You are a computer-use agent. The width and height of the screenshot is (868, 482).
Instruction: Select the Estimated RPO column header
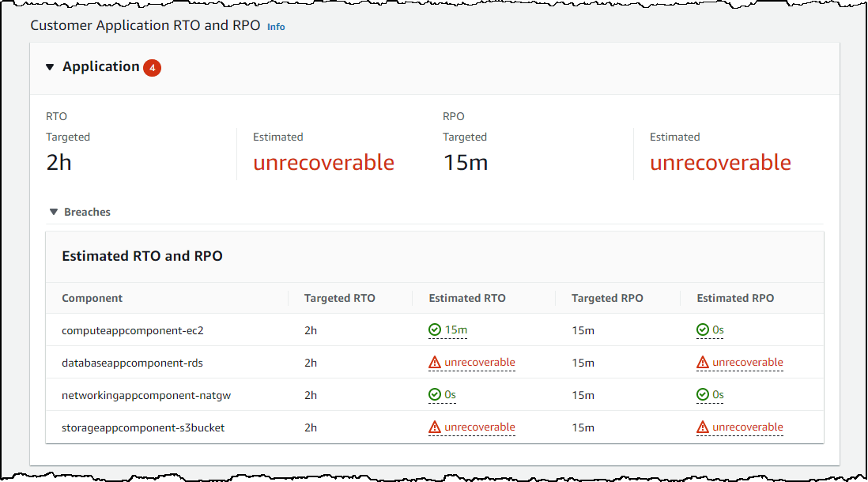click(x=735, y=298)
